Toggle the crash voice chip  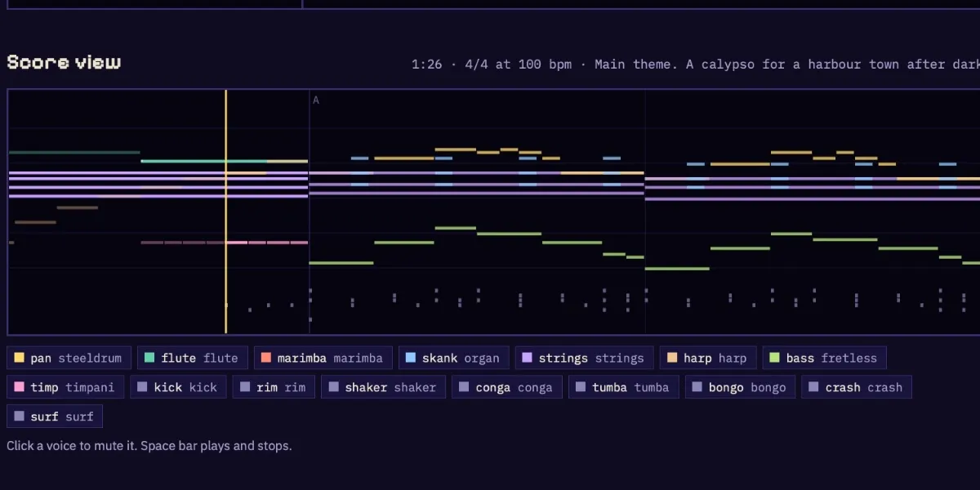(x=857, y=387)
